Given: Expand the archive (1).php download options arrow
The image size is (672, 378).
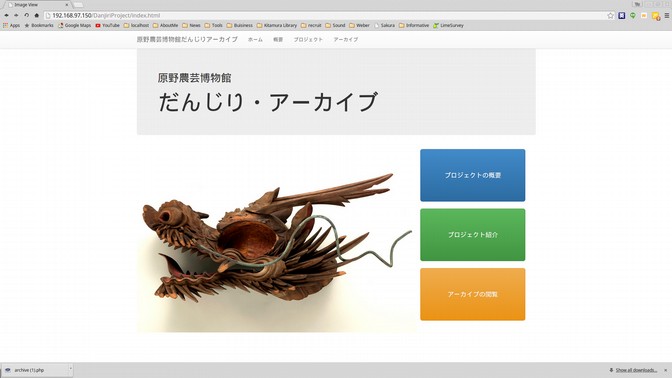Looking at the screenshot, I should pyautogui.click(x=70, y=369).
